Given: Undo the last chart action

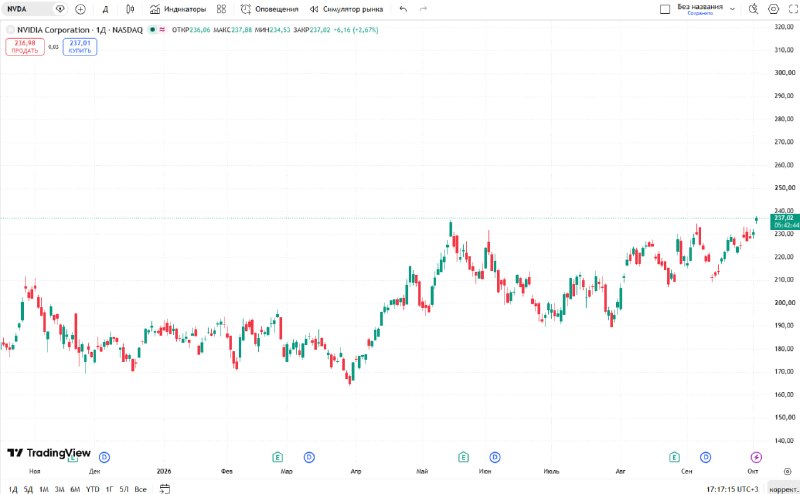Looking at the screenshot, I should [x=404, y=9].
